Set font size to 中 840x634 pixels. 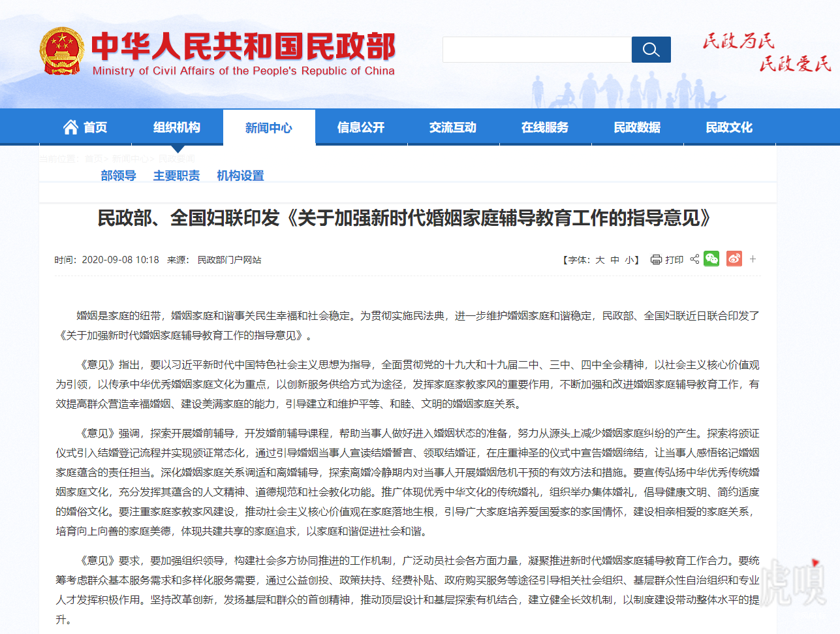(x=615, y=260)
